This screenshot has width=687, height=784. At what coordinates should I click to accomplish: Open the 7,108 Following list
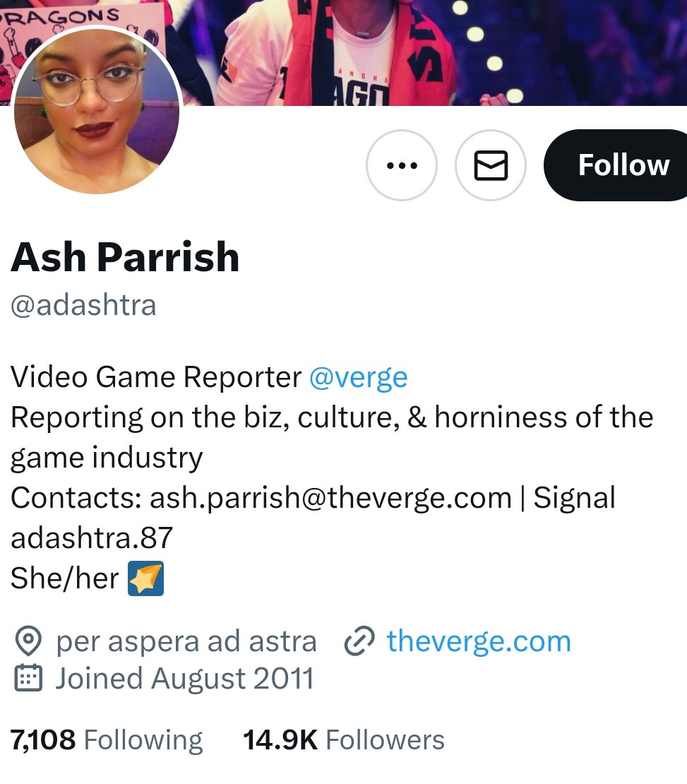[107, 740]
